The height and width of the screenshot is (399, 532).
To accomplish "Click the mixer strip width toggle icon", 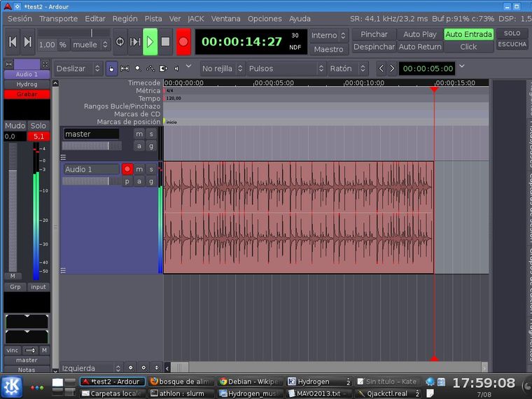I will point(9,64).
